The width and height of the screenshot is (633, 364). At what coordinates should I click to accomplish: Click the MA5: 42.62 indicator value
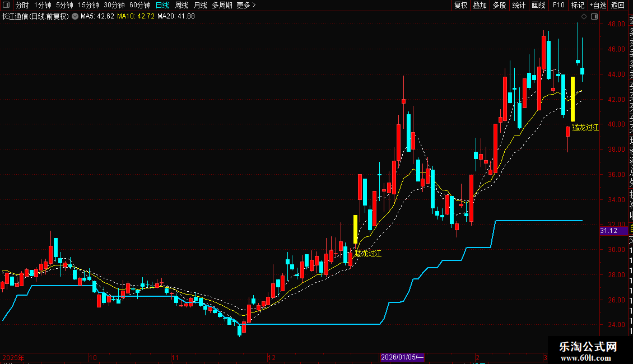(97, 17)
